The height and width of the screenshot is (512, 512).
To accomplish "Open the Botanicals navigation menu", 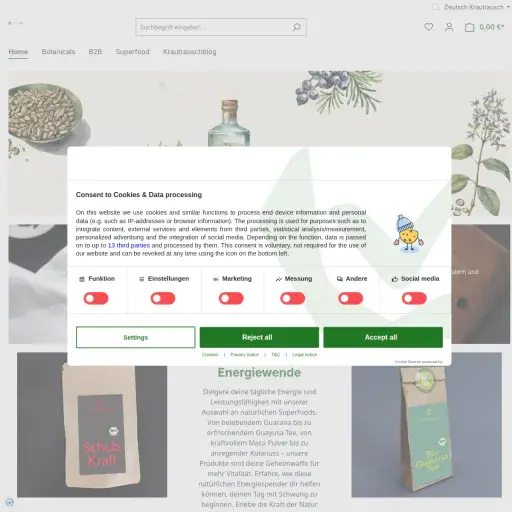I will pyautogui.click(x=58, y=52).
